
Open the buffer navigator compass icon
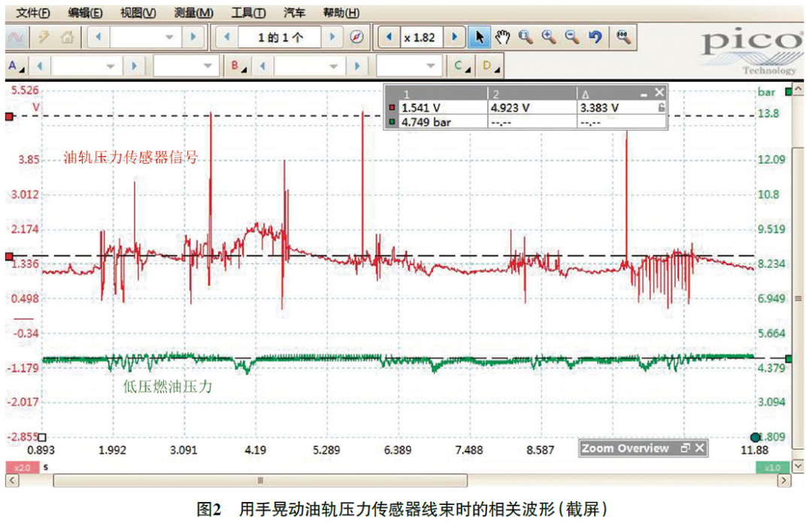click(x=357, y=38)
